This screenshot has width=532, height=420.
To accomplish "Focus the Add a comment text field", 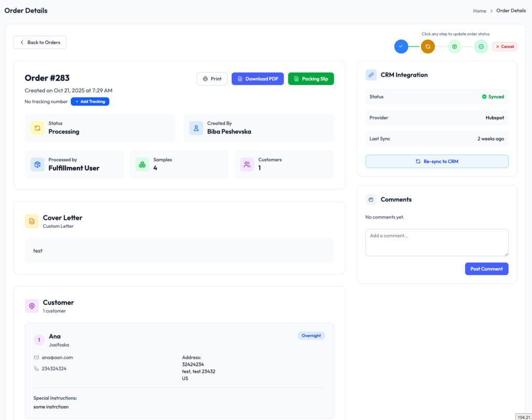I will (x=436, y=242).
